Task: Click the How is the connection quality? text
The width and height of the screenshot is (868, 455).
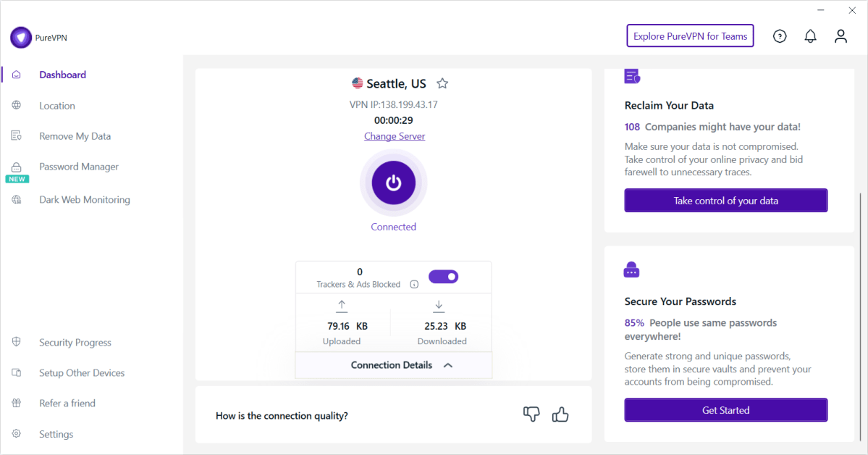Action: pyautogui.click(x=282, y=416)
